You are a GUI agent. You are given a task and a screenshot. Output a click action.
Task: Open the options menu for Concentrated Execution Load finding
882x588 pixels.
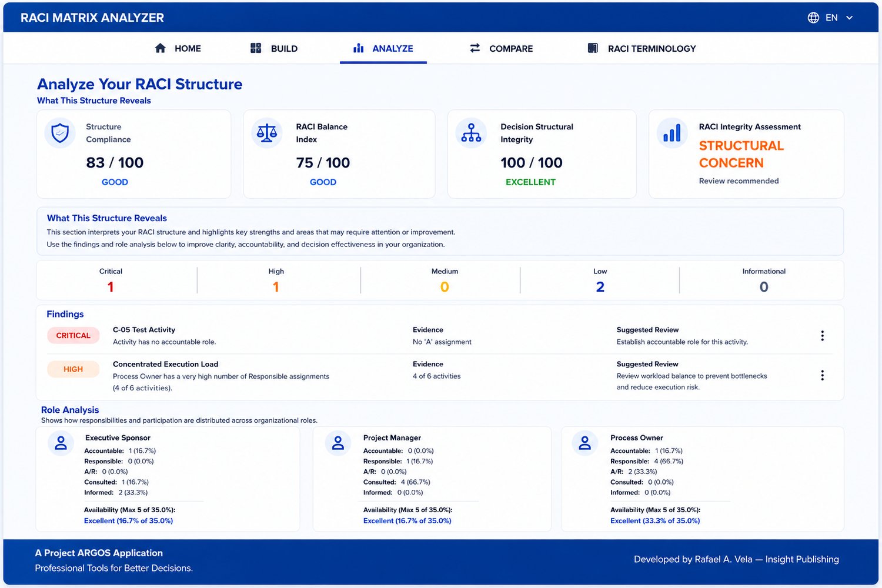(822, 375)
